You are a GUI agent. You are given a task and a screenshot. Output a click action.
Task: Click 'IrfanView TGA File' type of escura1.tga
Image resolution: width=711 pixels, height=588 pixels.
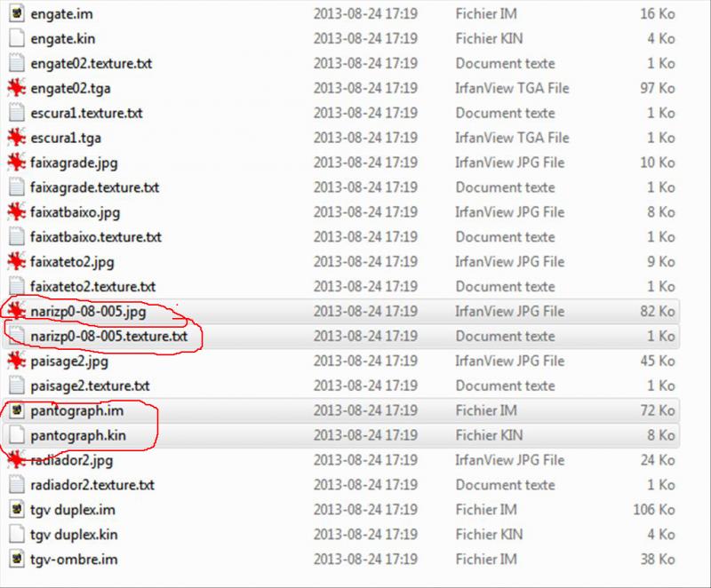click(x=513, y=138)
